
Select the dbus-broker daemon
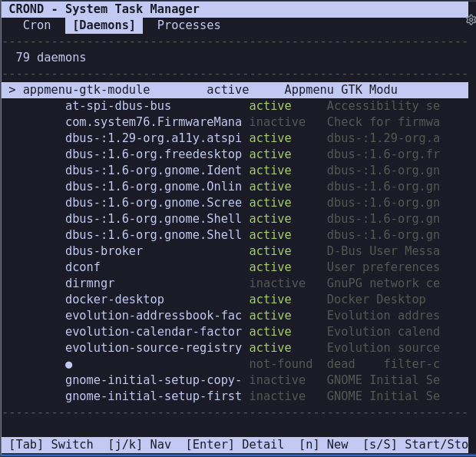(104, 251)
